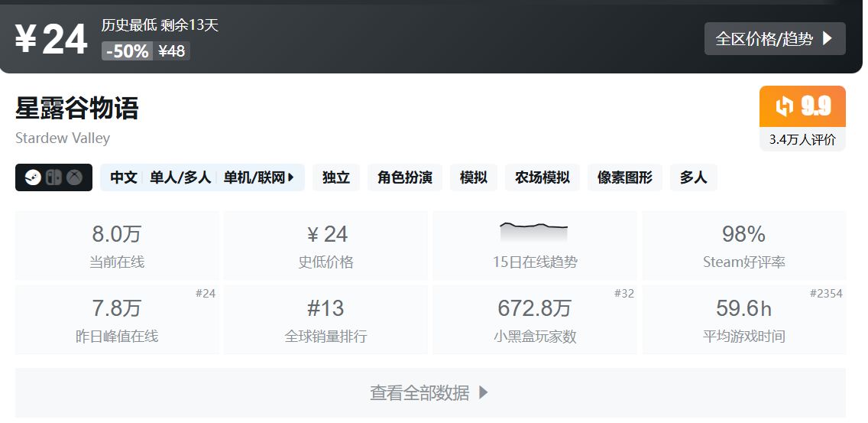Select the 独立 tag
This screenshot has width=868, height=423.
point(336,177)
